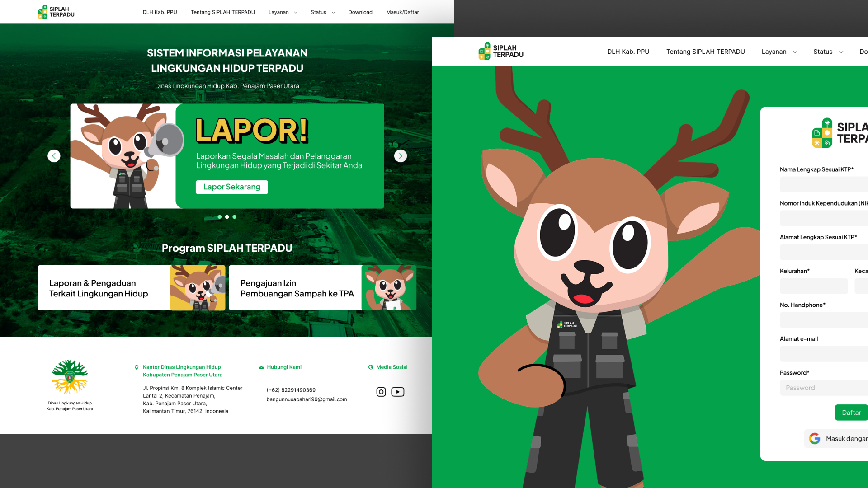Click location pin icon beside Kantor Dinas
The width and height of the screenshot is (868, 488).
(x=137, y=367)
